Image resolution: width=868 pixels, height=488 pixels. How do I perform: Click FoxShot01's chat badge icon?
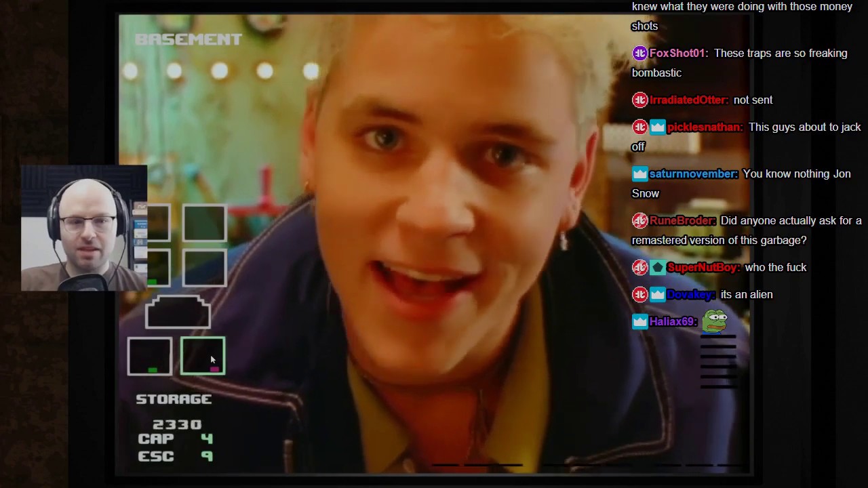tap(639, 53)
